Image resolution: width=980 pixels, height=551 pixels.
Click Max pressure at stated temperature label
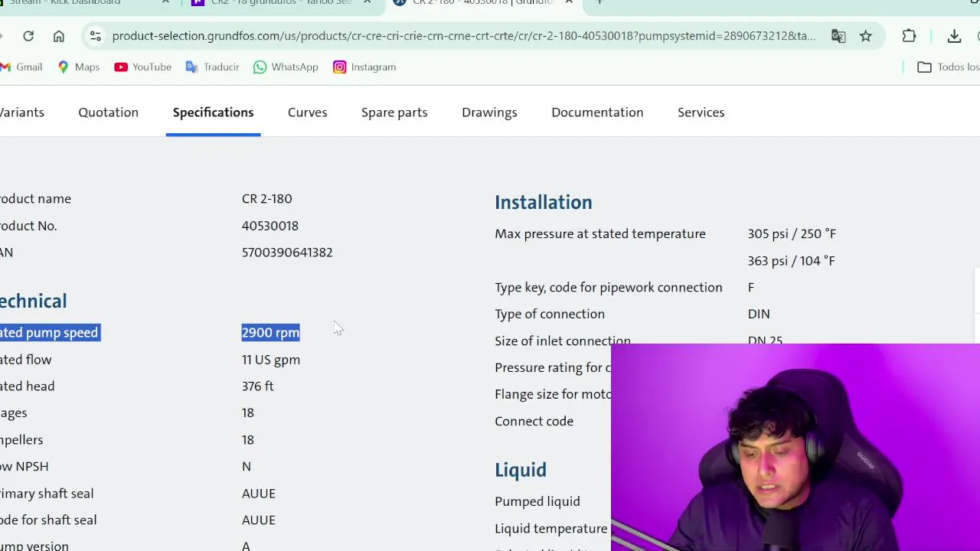coord(600,233)
